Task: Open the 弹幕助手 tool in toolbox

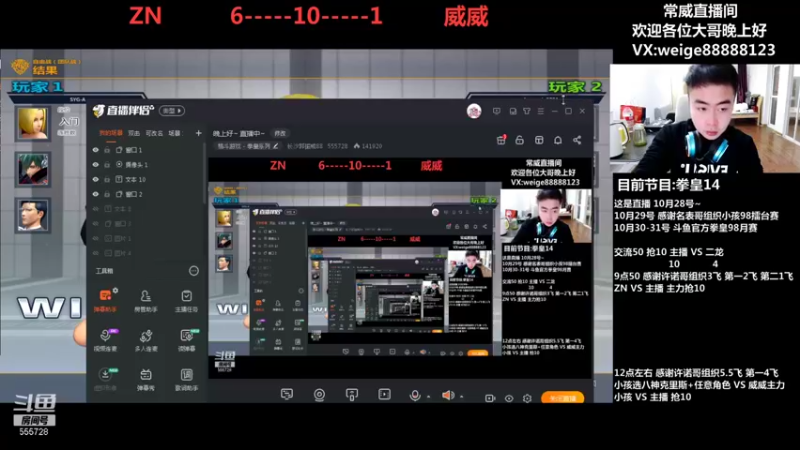Action: tap(105, 301)
